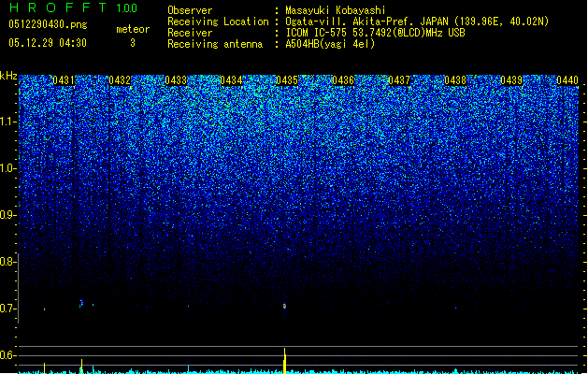
Task: Click the 1.1 kHz axis tick label
Action: (x=7, y=122)
